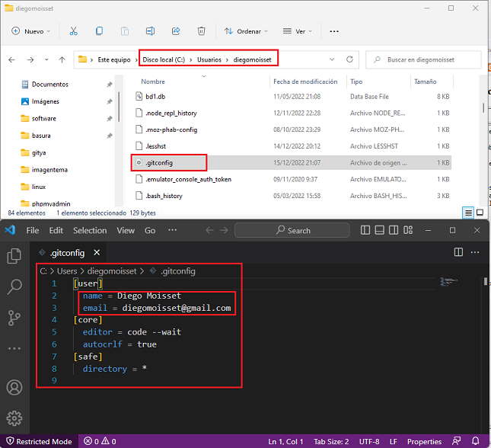
Task: Toggle panel layout icon in VS Code
Action: (380, 230)
